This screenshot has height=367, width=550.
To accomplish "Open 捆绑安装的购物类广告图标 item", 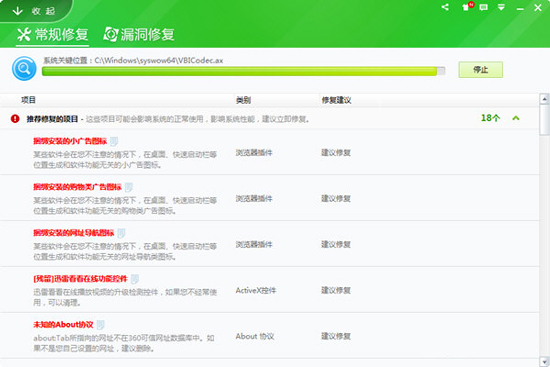I will click(77, 187).
